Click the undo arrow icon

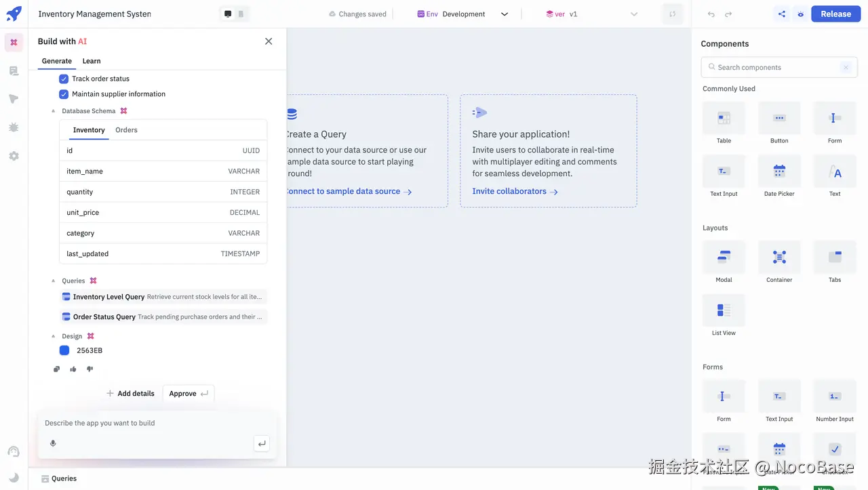(711, 14)
